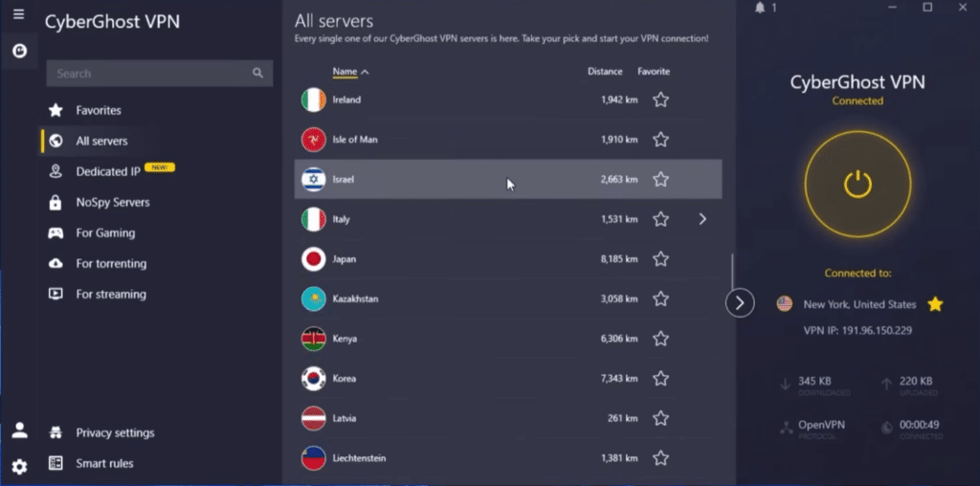Screen dimensions: 980x486
Task: Favorite the Isle of Man server star
Action: 660,140
